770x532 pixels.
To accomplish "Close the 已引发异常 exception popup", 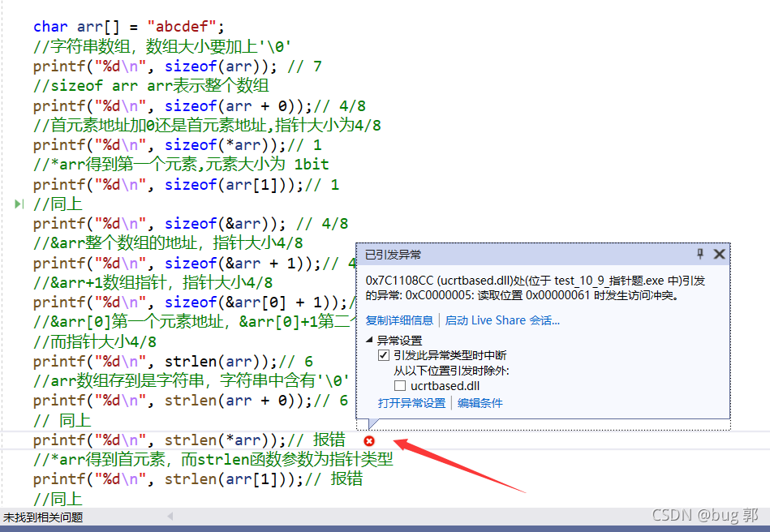I will coord(719,254).
